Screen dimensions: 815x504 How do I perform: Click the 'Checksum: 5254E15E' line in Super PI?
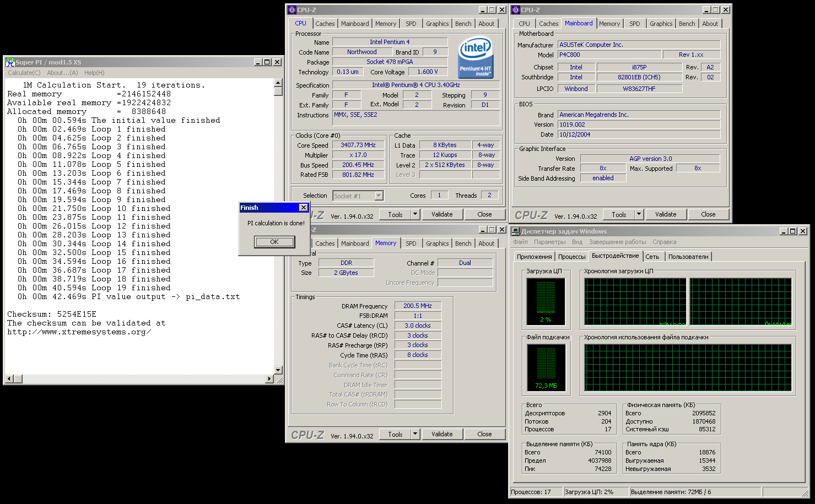[x=52, y=315]
